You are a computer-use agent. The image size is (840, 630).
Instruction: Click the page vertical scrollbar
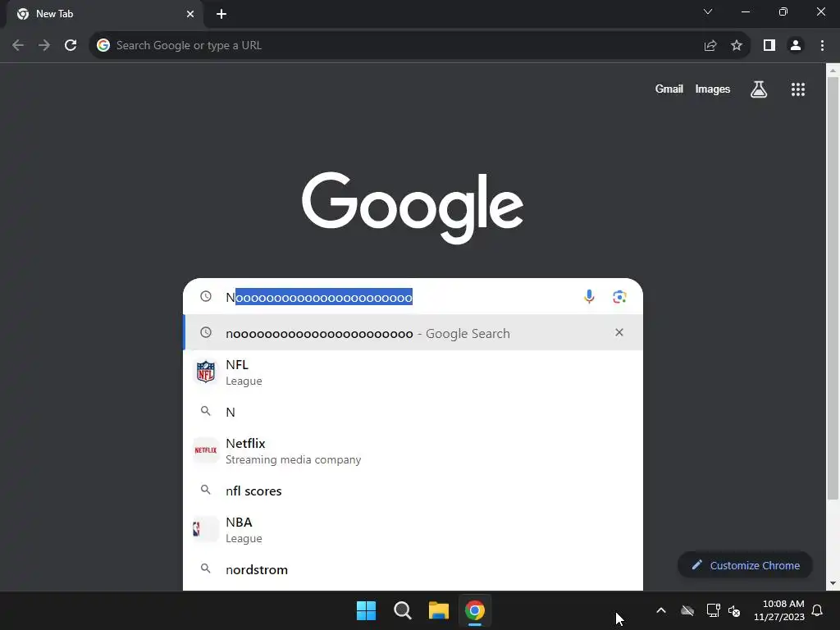833,290
